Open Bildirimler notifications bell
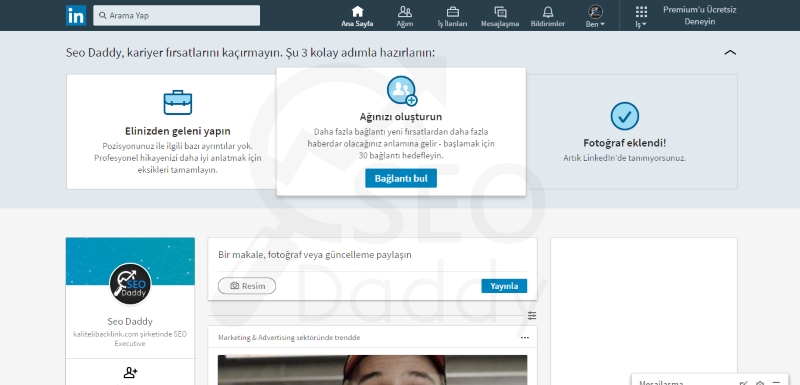800x385 pixels. (547, 16)
